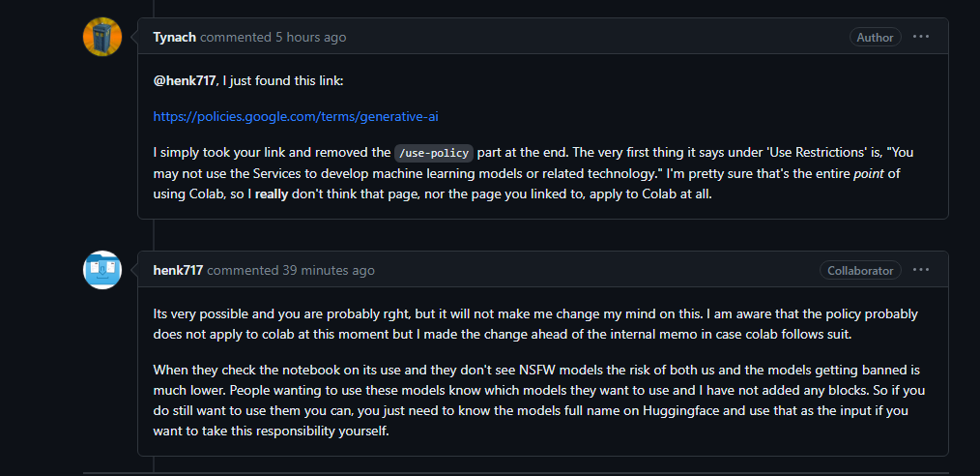Click the word "NSFW" in henk717's reply
This screenshot has width=980, height=476.
pyautogui.click(x=535, y=370)
